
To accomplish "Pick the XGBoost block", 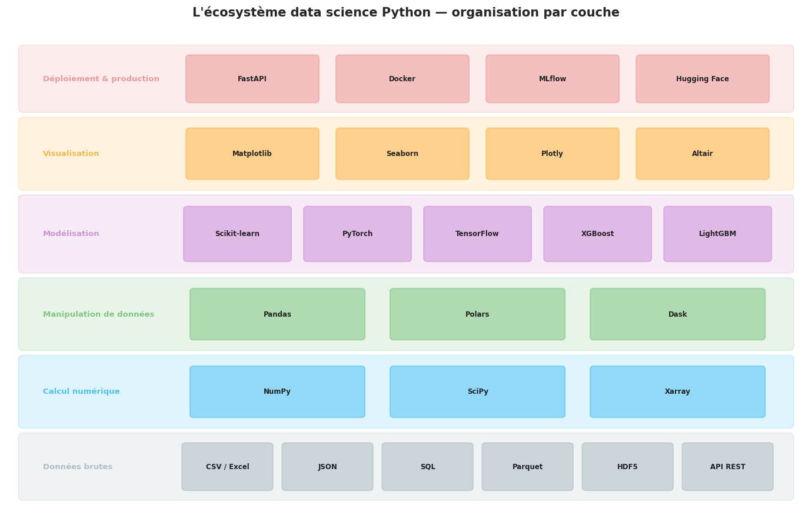I will 597,234.
